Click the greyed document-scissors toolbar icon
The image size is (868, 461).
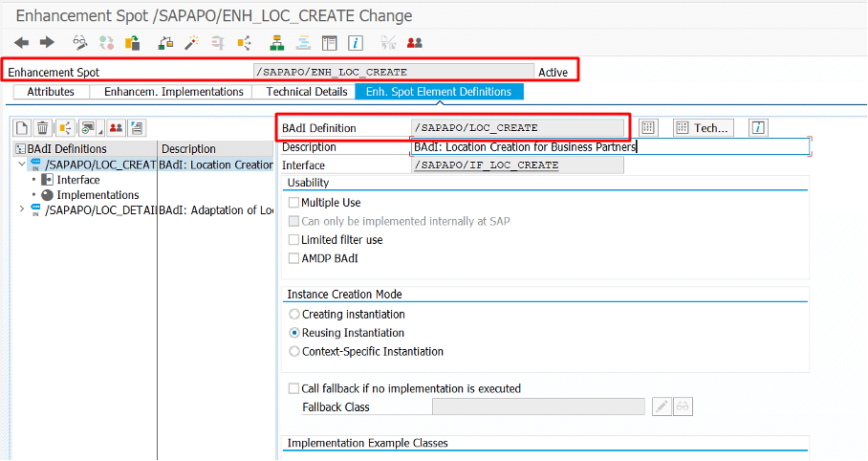(x=389, y=43)
